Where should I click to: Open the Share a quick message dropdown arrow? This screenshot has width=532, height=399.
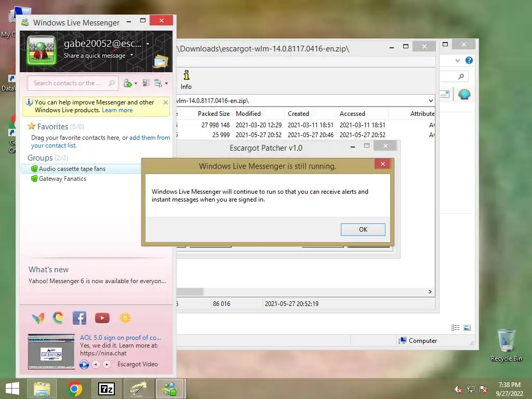131,55
